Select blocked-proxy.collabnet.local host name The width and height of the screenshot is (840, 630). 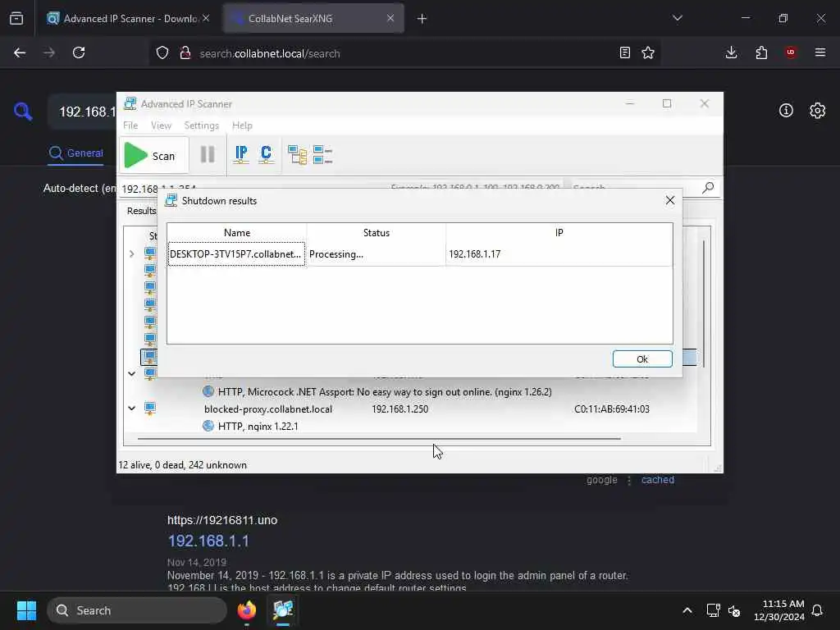(268, 409)
